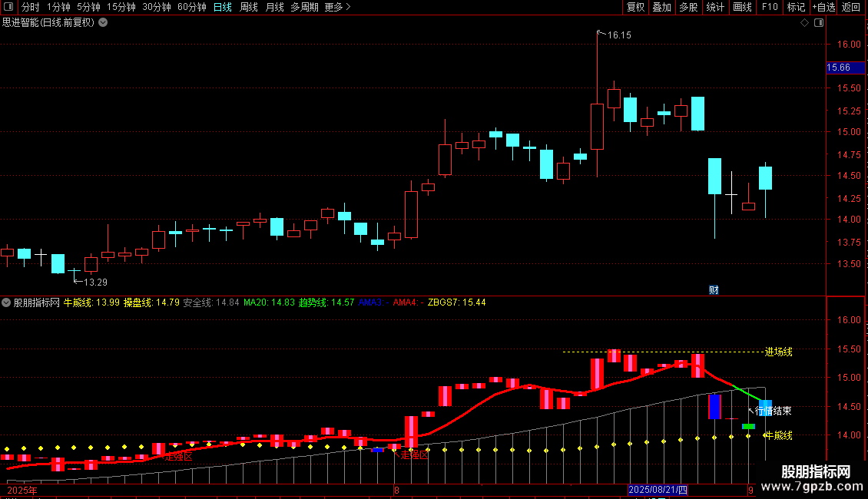Image resolution: width=868 pixels, height=499 pixels.
Task: Click the 2025年 label on the time axis
Action: pos(22,490)
